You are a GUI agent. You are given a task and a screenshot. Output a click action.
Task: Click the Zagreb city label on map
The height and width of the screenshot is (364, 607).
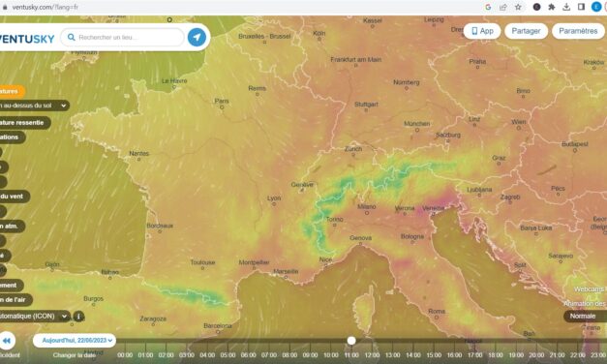point(510,197)
